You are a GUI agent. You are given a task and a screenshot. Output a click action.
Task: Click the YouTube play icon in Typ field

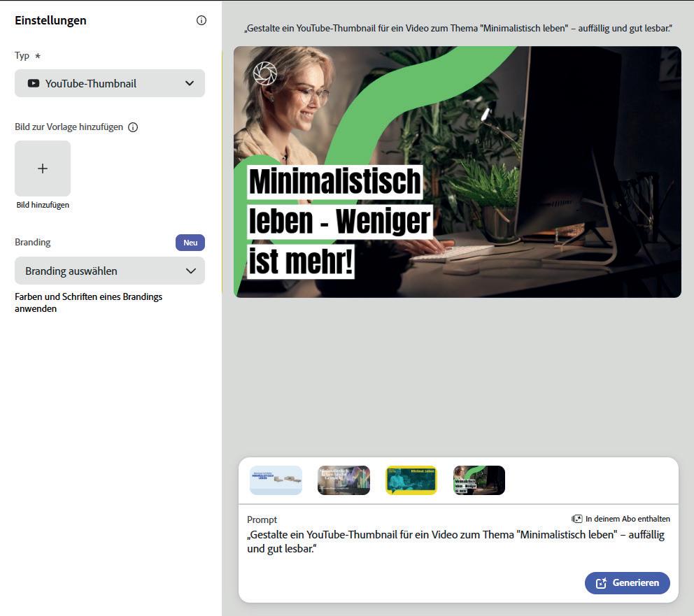(x=34, y=83)
